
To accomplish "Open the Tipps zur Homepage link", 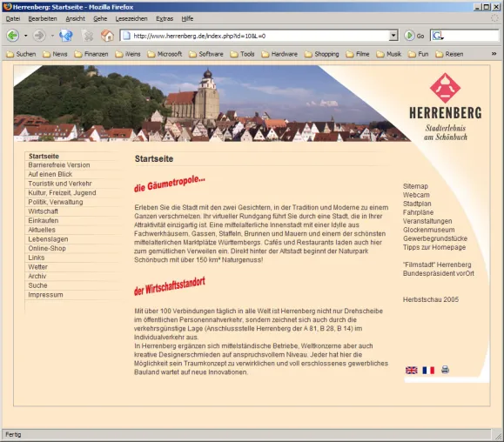I will coord(434,247).
